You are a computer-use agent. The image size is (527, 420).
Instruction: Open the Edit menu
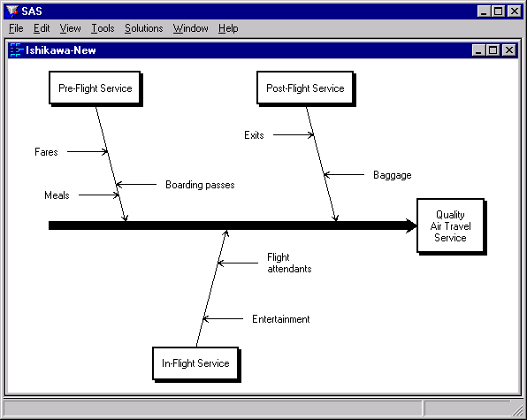(42, 28)
